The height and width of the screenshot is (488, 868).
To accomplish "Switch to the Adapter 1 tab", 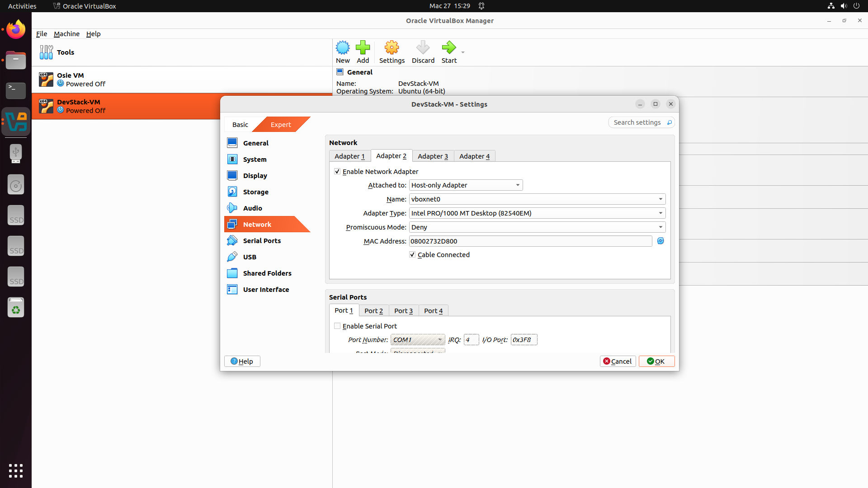I will pyautogui.click(x=349, y=156).
